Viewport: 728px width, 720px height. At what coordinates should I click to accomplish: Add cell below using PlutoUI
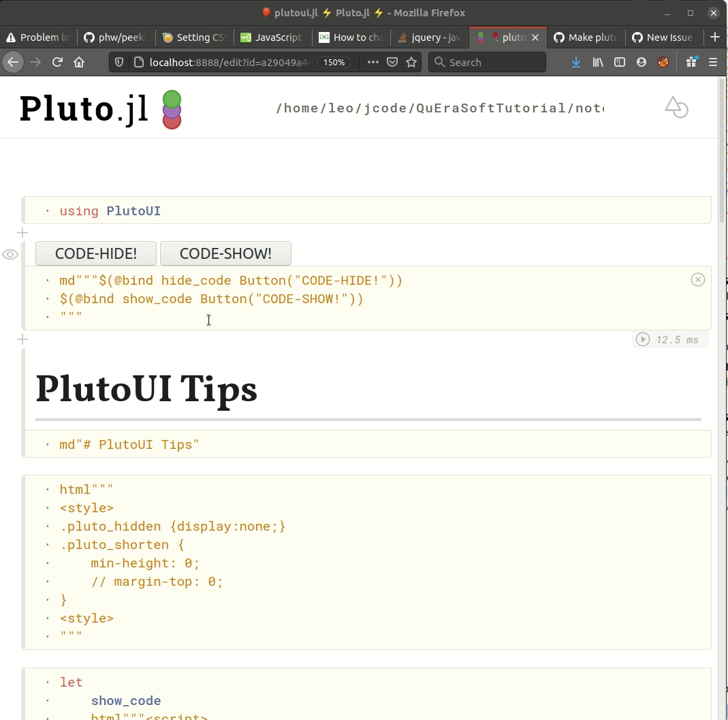[x=22, y=233]
